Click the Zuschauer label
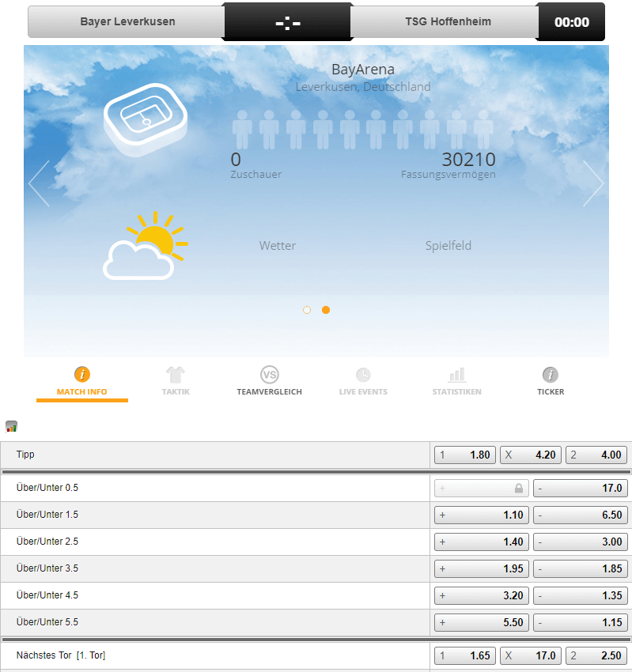 [256, 175]
